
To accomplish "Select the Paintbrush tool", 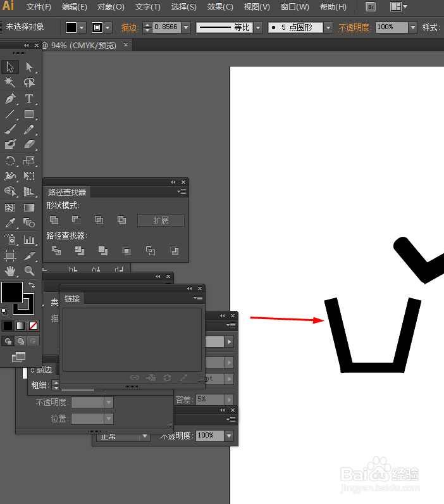I will (10, 129).
